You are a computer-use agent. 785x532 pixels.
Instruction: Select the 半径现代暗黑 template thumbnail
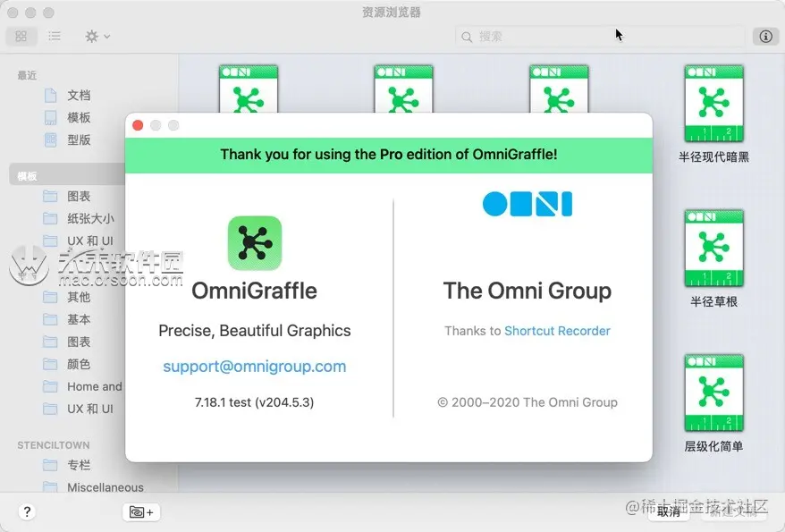click(x=713, y=104)
